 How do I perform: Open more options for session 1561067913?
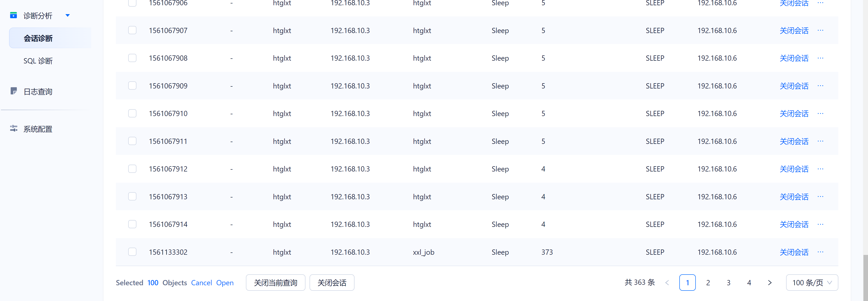pyautogui.click(x=821, y=196)
